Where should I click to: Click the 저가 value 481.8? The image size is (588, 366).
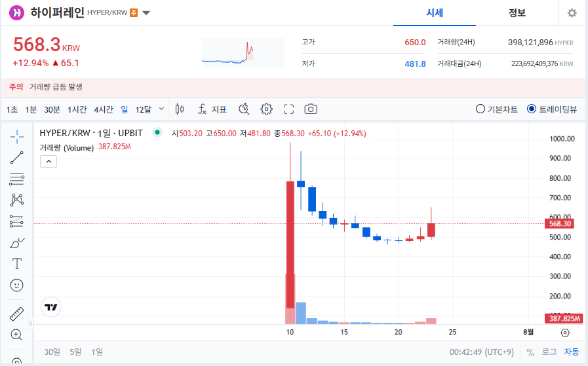[415, 64]
